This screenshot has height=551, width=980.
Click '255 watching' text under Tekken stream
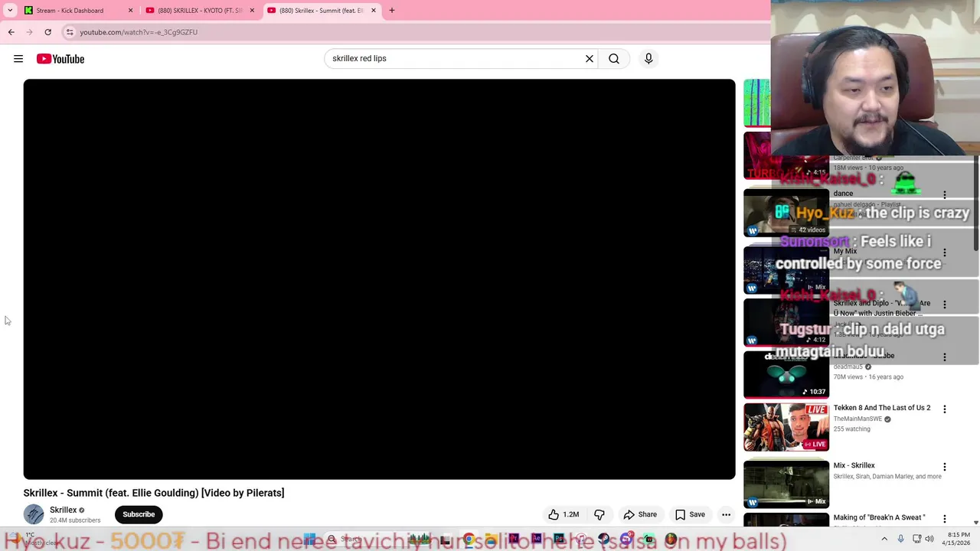click(x=851, y=429)
